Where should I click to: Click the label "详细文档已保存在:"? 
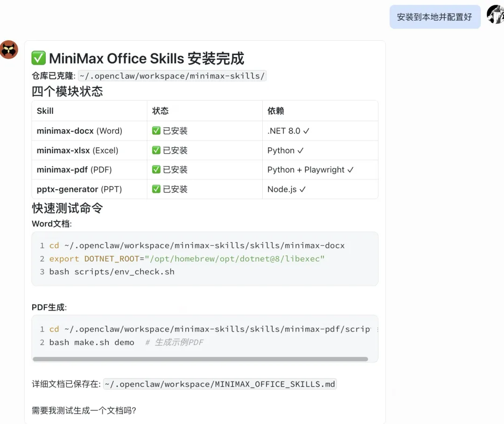(66, 384)
